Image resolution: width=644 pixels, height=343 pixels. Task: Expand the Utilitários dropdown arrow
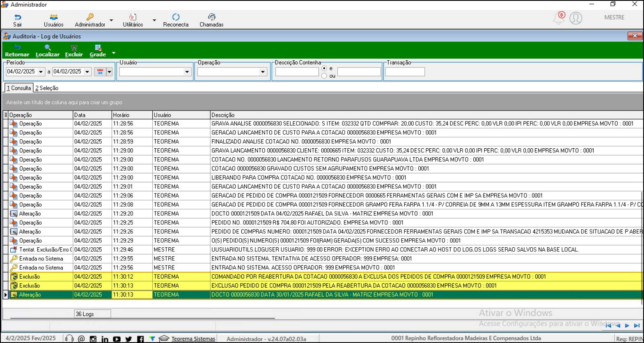point(154,20)
